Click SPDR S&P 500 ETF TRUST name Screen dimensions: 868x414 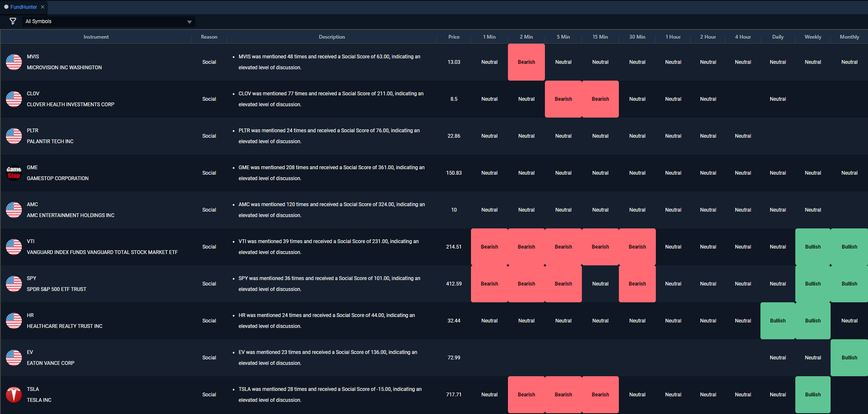click(x=56, y=289)
